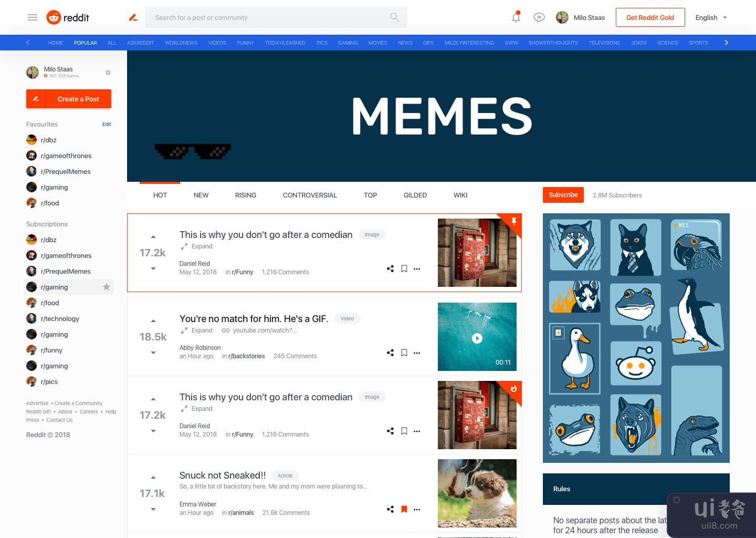Toggle favourite star on r/gaming
Image resolution: width=756 pixels, height=538 pixels.
[107, 287]
